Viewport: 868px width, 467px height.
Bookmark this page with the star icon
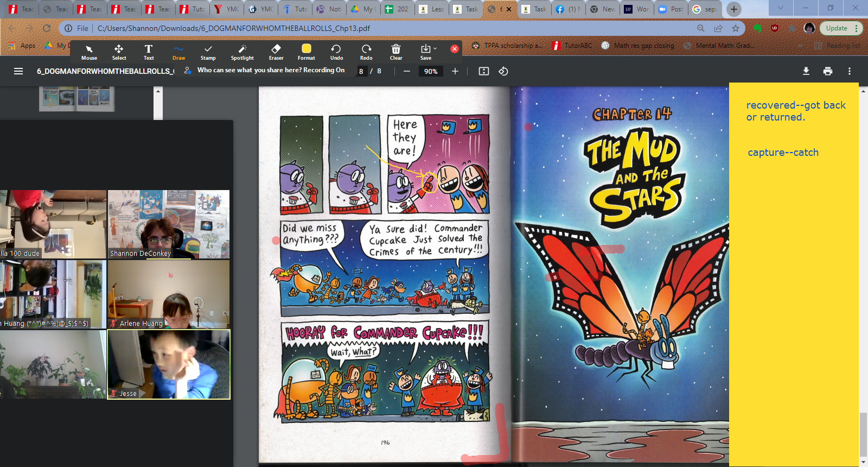coord(736,28)
